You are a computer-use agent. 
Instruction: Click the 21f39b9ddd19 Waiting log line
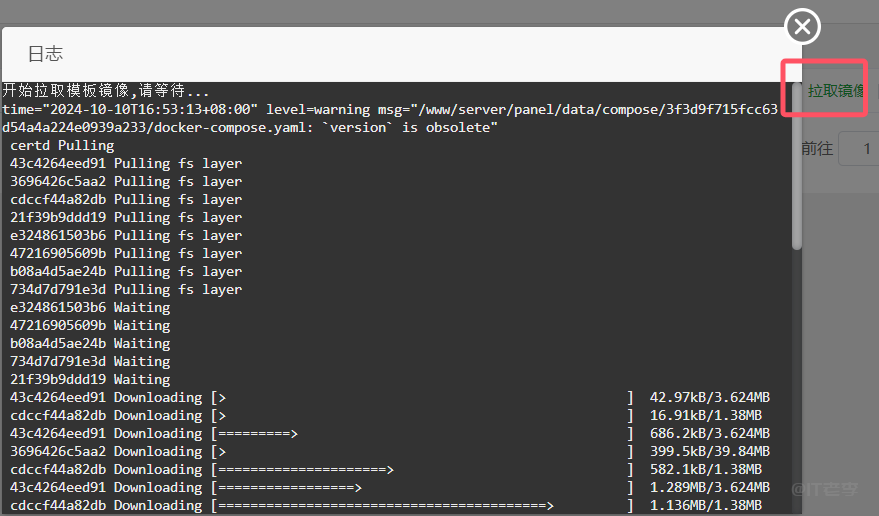click(x=90, y=379)
